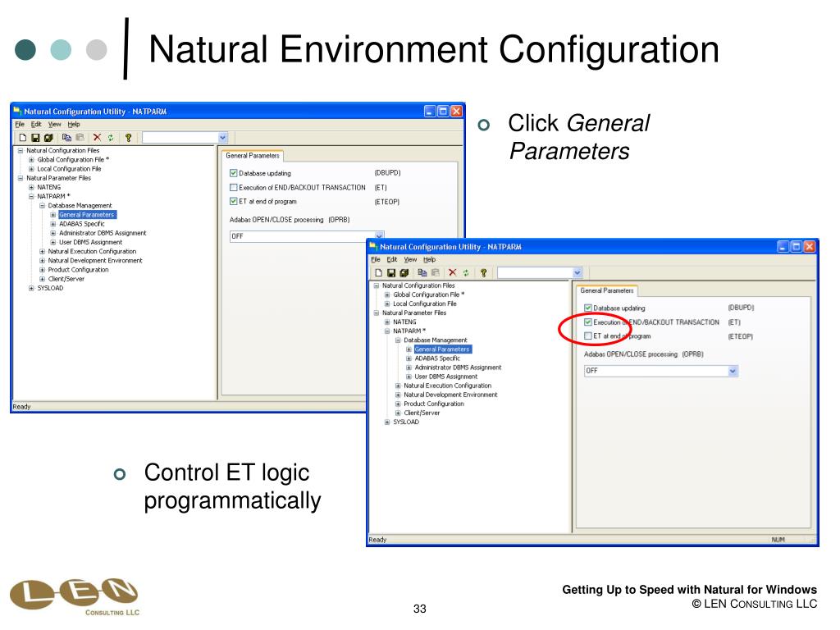Collapse Database Management node in front window
The height and width of the screenshot is (630, 840).
click(398, 340)
